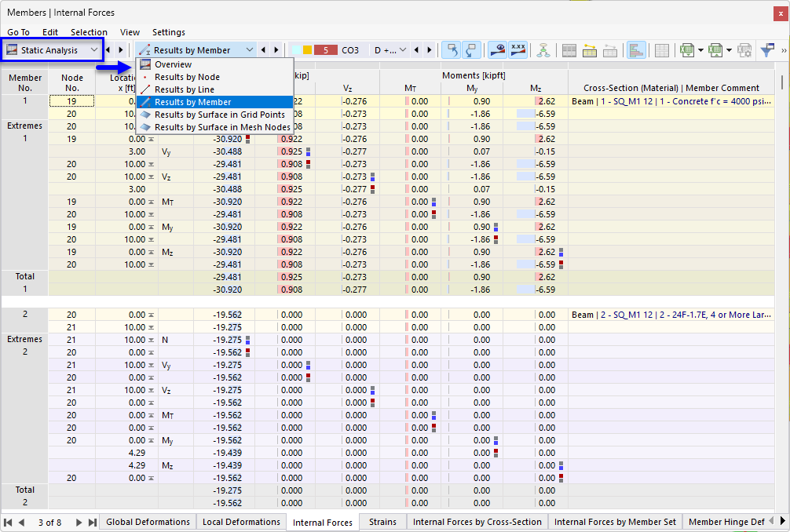Click the red number 5 load case badge
Viewport: 790px width, 532px height.
(325, 50)
